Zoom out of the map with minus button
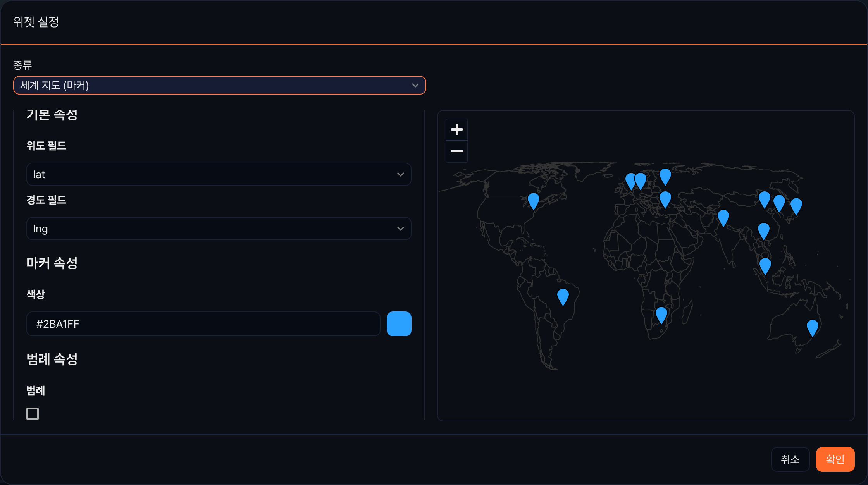This screenshot has width=868, height=485. coord(457,151)
